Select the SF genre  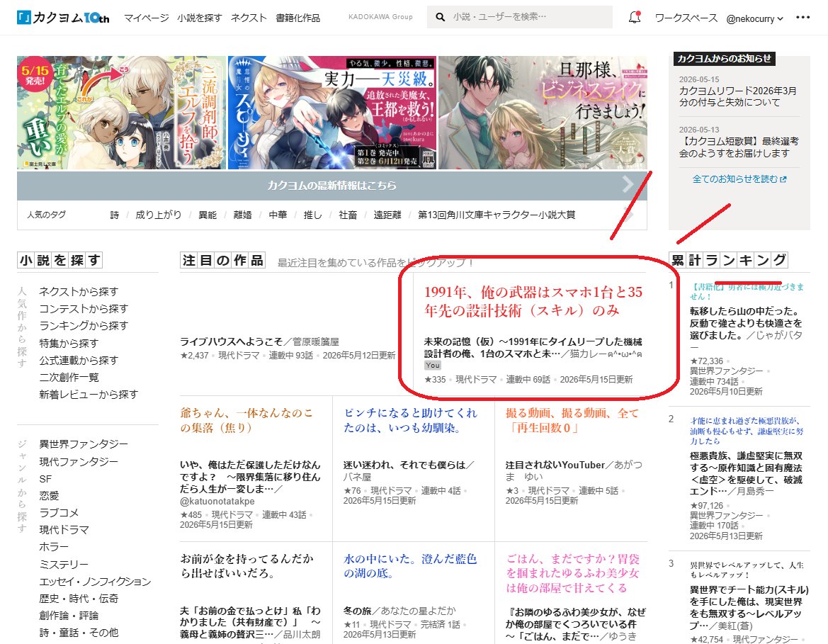[x=45, y=479]
